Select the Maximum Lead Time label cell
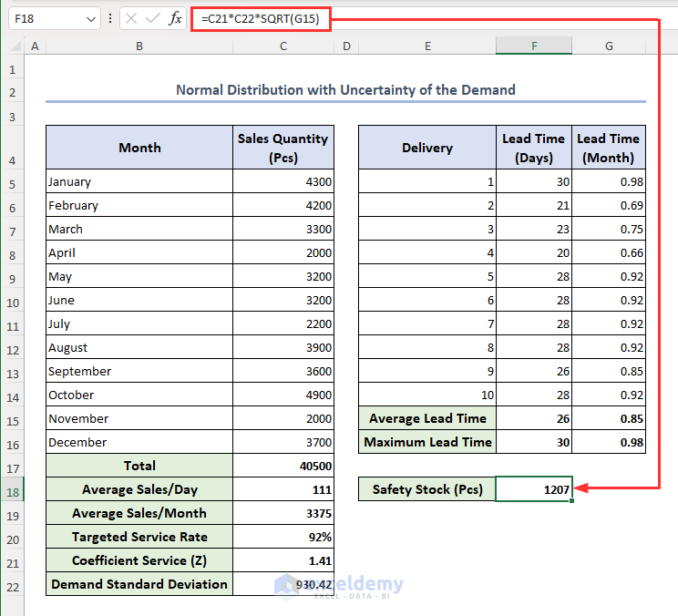 point(427,442)
